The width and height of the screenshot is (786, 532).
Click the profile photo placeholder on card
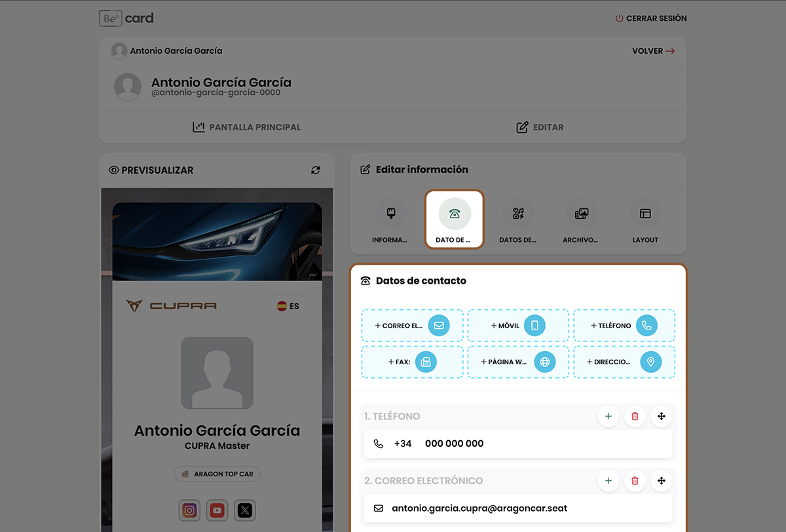(x=217, y=373)
